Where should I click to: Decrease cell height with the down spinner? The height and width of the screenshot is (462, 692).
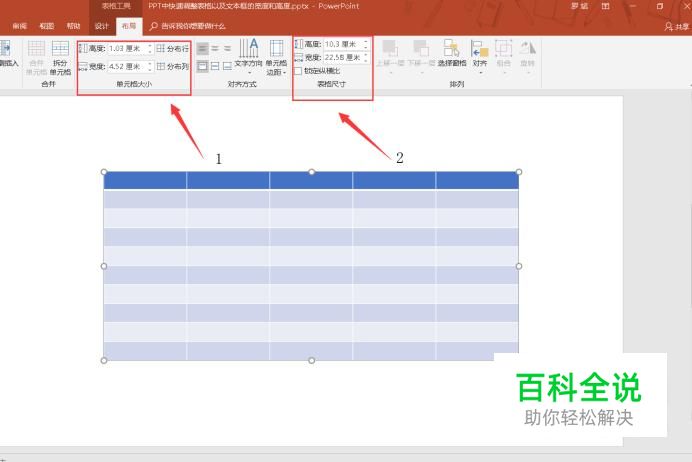coord(150,51)
